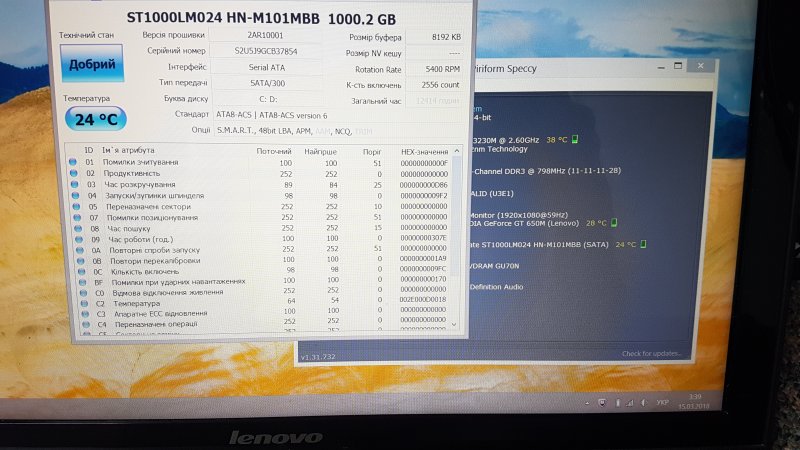This screenshot has width=800, height=450.
Task: Click the blue status icon for attribute 01
Action: coord(72,162)
